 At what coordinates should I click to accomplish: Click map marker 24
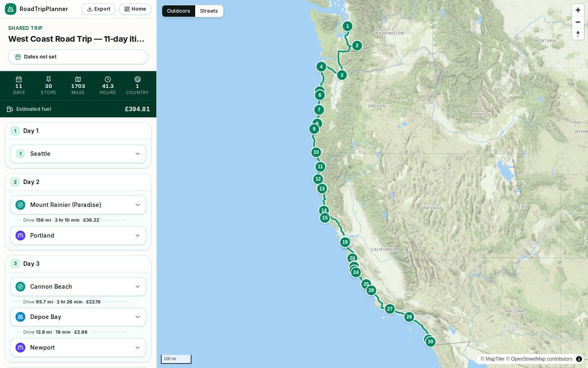(356, 272)
